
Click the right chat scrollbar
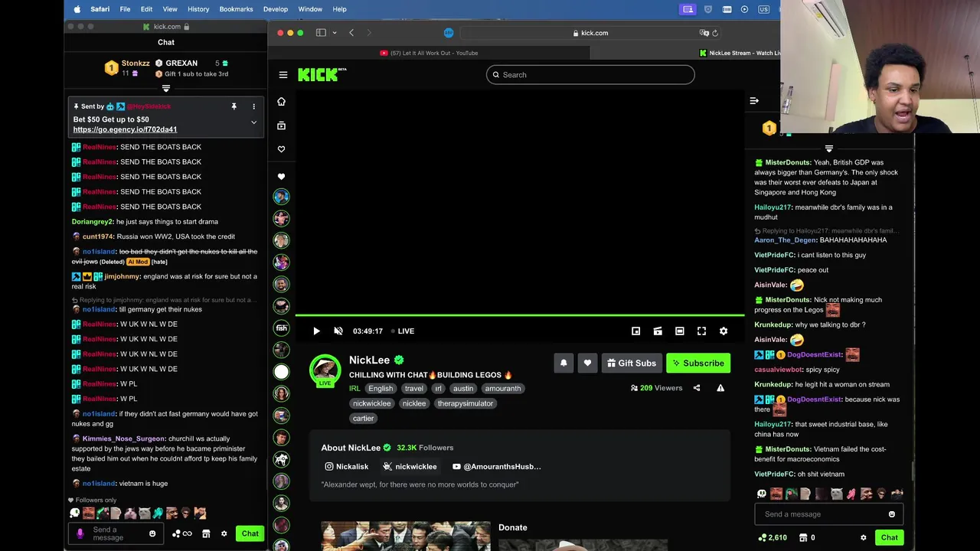912,472
